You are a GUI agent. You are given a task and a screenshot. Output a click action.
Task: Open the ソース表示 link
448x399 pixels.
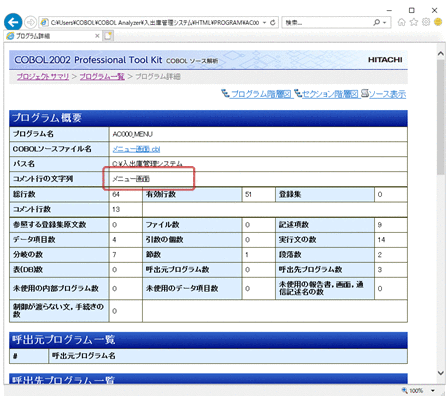click(387, 94)
